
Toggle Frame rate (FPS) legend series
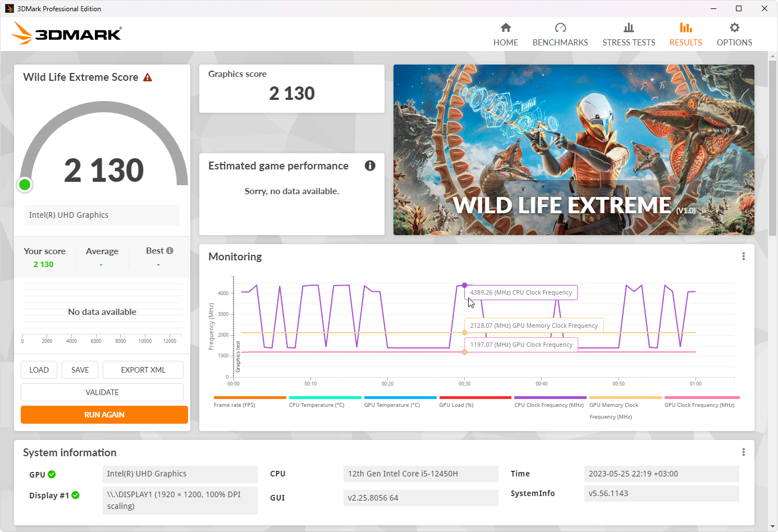(250, 401)
